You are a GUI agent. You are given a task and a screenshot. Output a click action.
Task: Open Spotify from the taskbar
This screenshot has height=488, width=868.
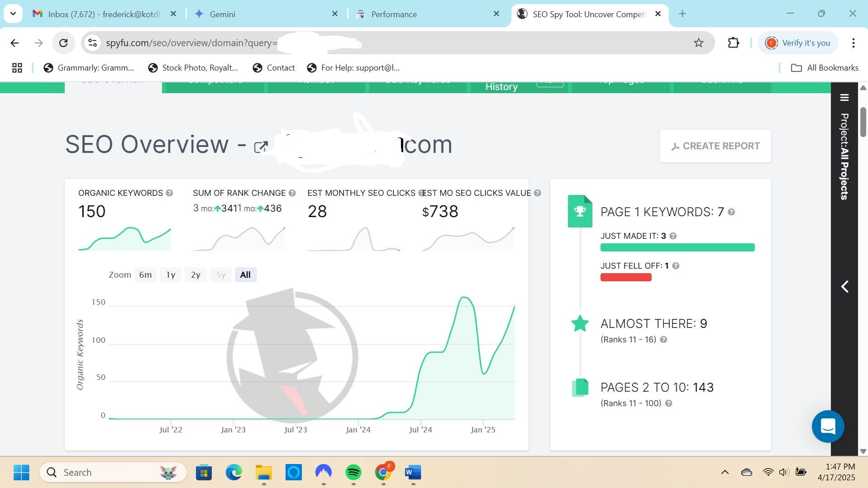pyautogui.click(x=353, y=473)
